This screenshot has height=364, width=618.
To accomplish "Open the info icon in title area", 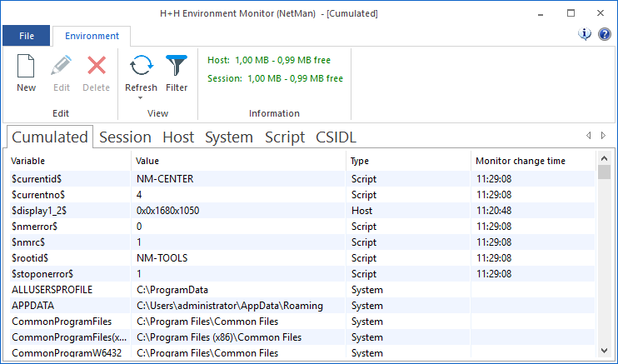I will pyautogui.click(x=585, y=34).
